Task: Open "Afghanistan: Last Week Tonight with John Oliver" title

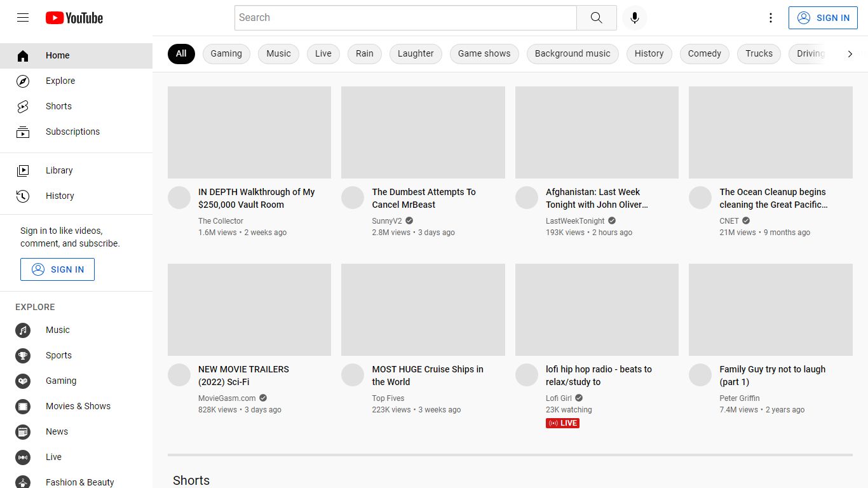Action: click(597, 198)
